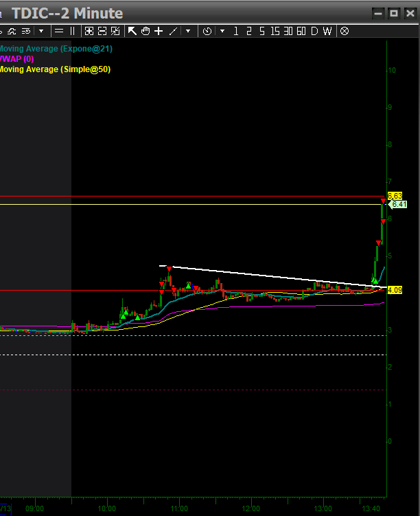
Task: Click the reset zoom box icon
Action: pyautogui.click(x=115, y=32)
